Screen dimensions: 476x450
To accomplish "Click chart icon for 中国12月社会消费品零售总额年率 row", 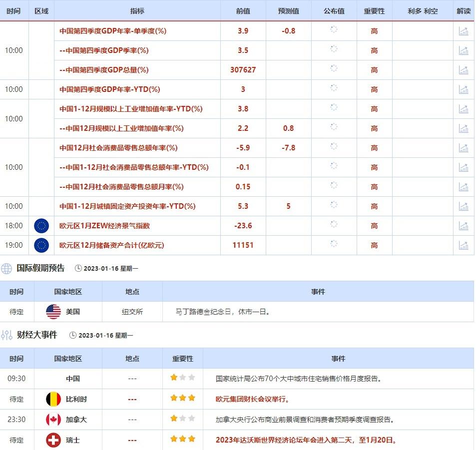I will coord(464,148).
